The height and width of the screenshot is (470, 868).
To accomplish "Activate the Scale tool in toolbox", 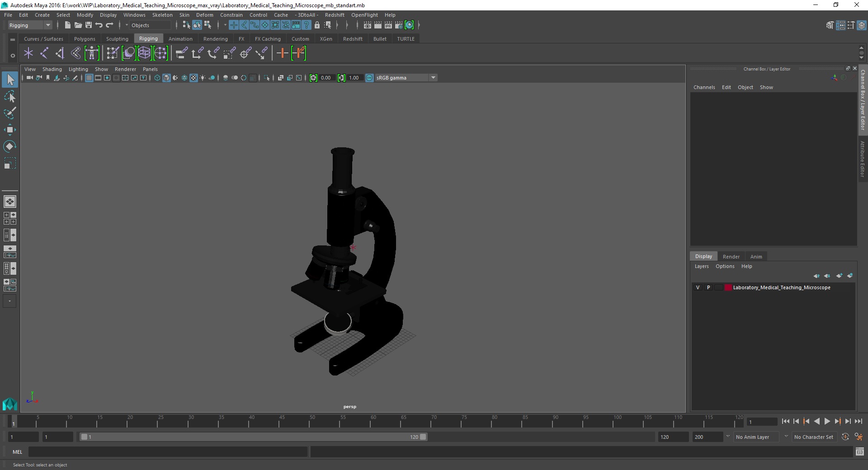I will [x=10, y=163].
